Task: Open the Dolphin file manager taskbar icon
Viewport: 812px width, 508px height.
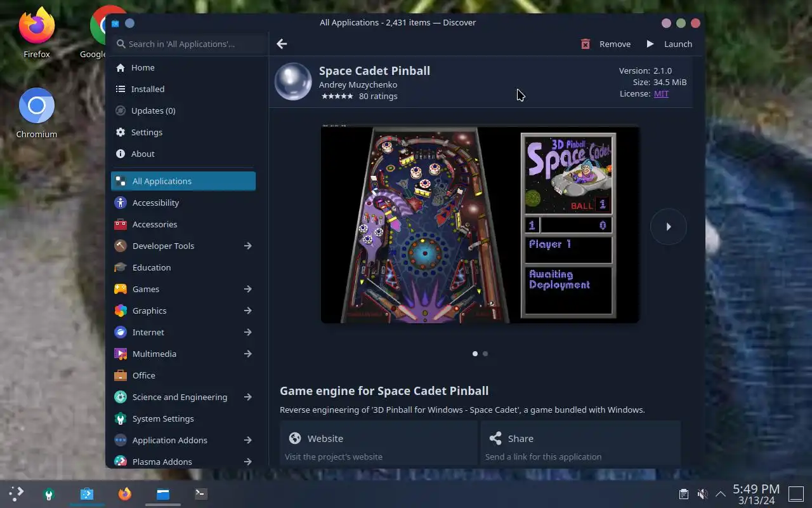Action: [163, 493]
